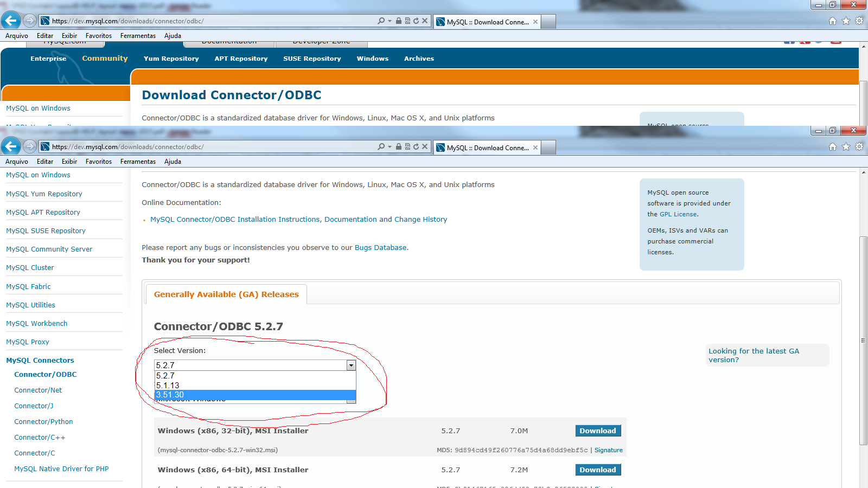
Task: Stop page loading in the upper browser window
Action: pos(425,21)
